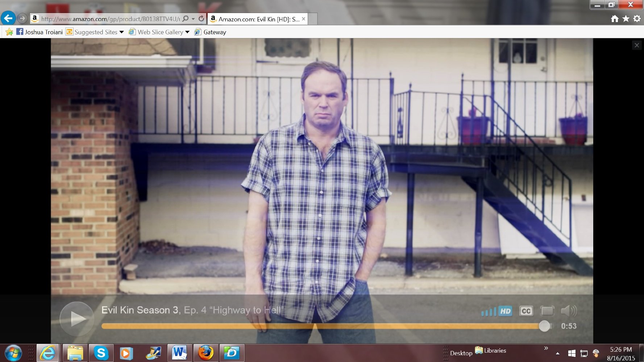This screenshot has width=644, height=362.
Task: Open the Windows Start menu
Action: 13,353
